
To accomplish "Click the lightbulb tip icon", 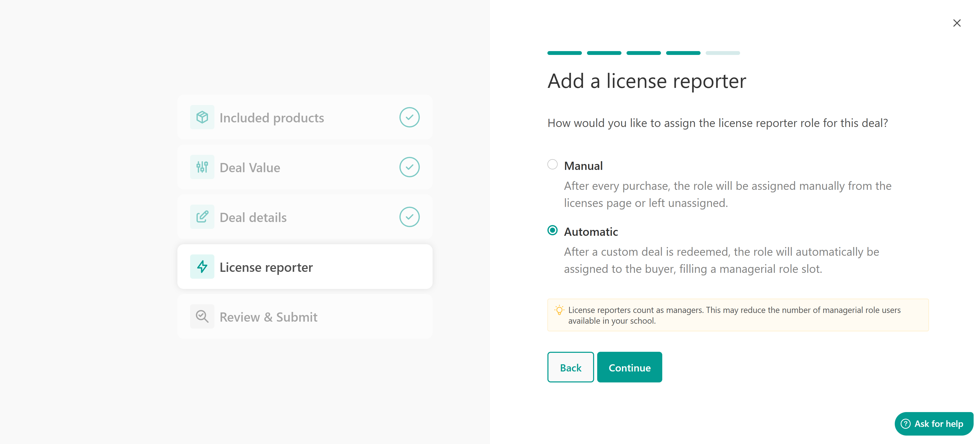I will [x=559, y=310].
